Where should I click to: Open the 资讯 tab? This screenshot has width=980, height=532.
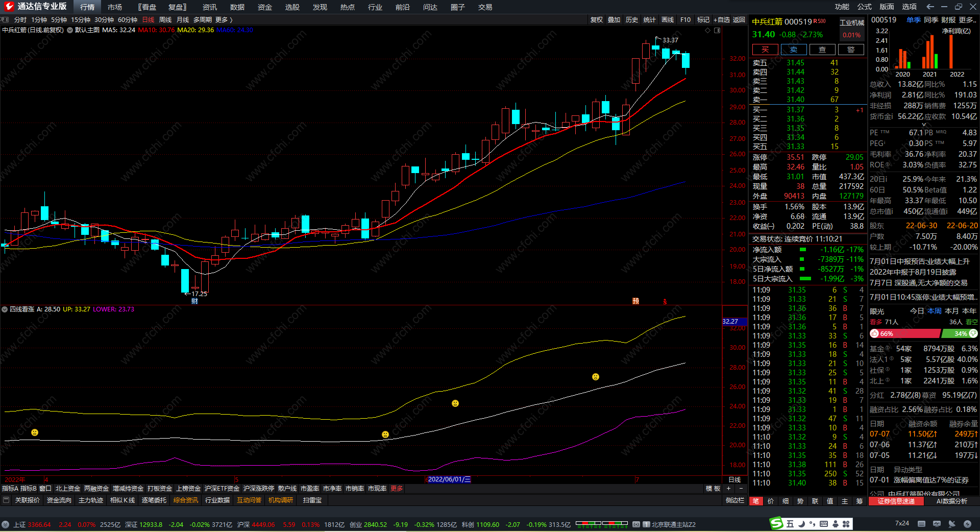210,7
